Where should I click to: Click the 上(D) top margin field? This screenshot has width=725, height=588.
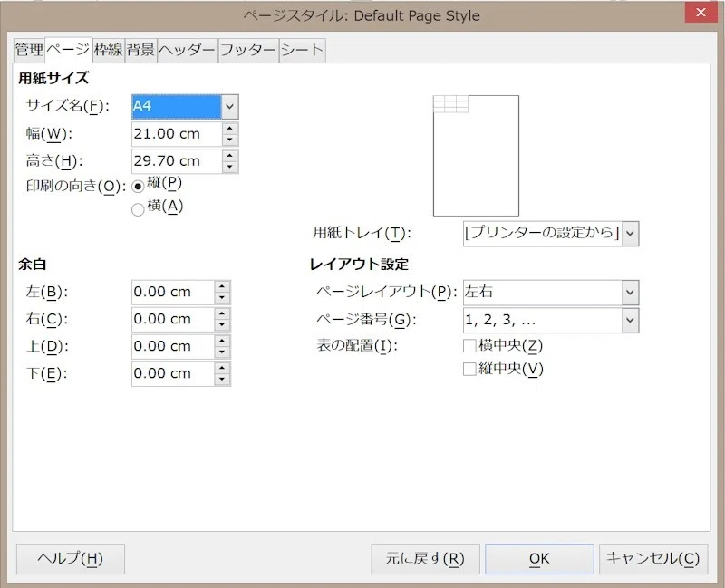tap(172, 347)
